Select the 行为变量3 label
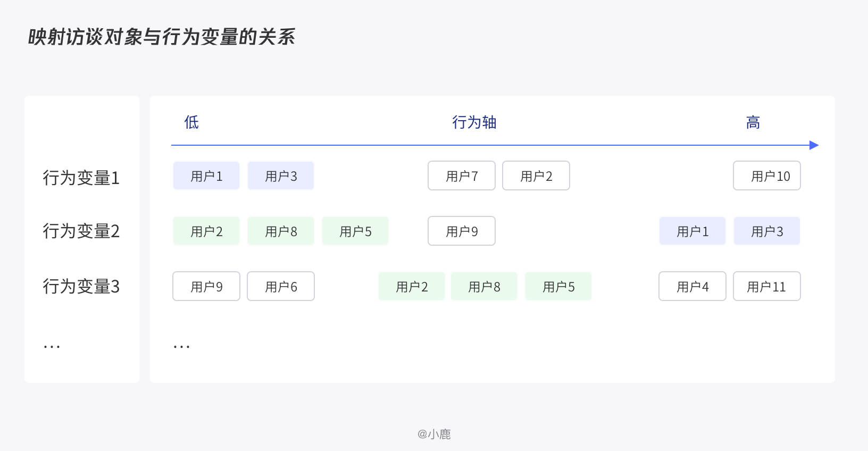The width and height of the screenshot is (868, 451). (x=81, y=287)
